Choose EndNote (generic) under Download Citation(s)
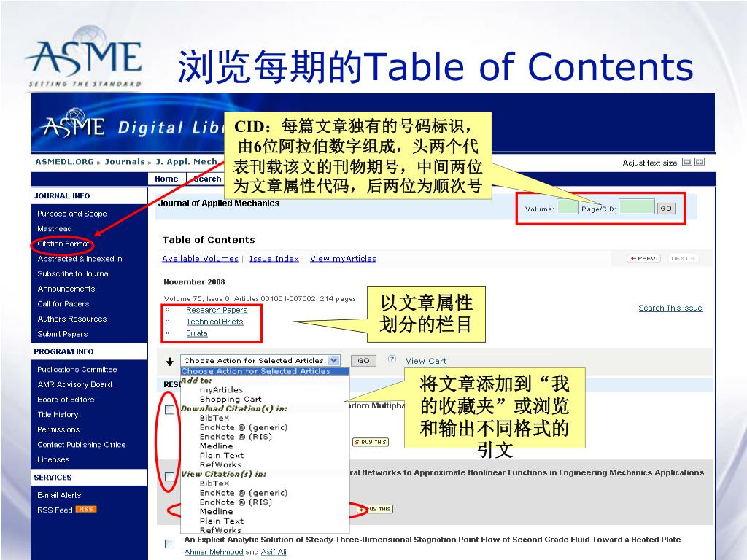The height and width of the screenshot is (560, 747). tap(244, 427)
